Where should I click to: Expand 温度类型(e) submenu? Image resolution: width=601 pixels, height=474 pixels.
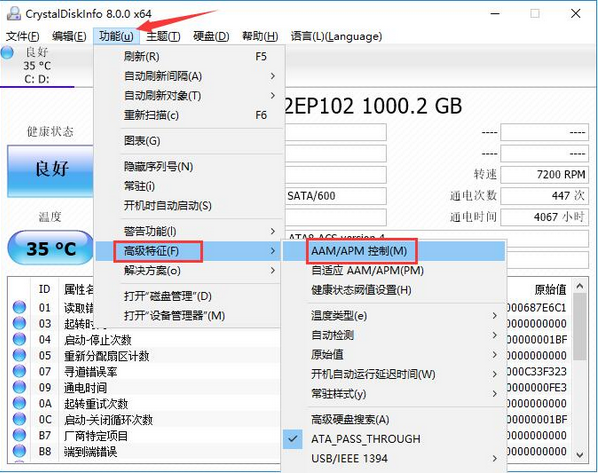(394, 316)
